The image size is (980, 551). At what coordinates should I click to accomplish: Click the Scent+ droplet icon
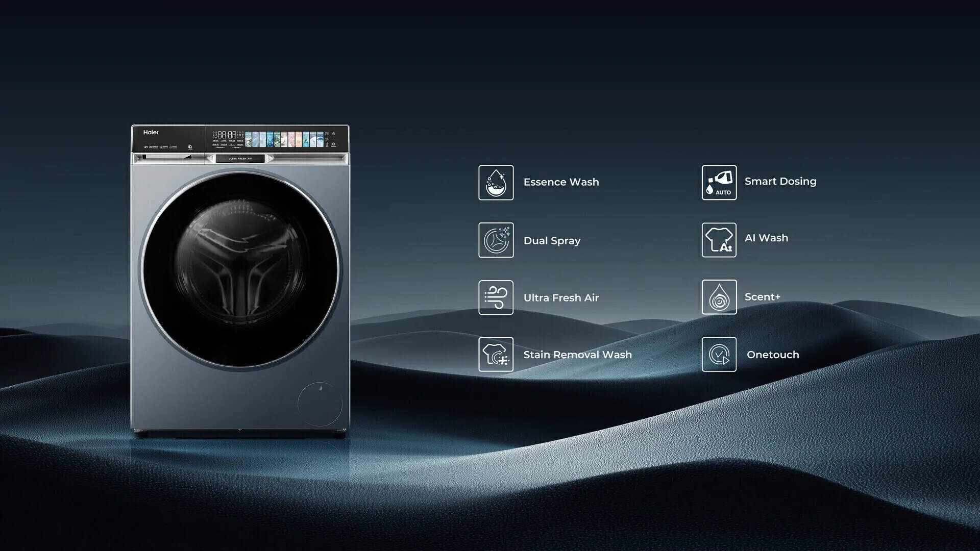719,297
